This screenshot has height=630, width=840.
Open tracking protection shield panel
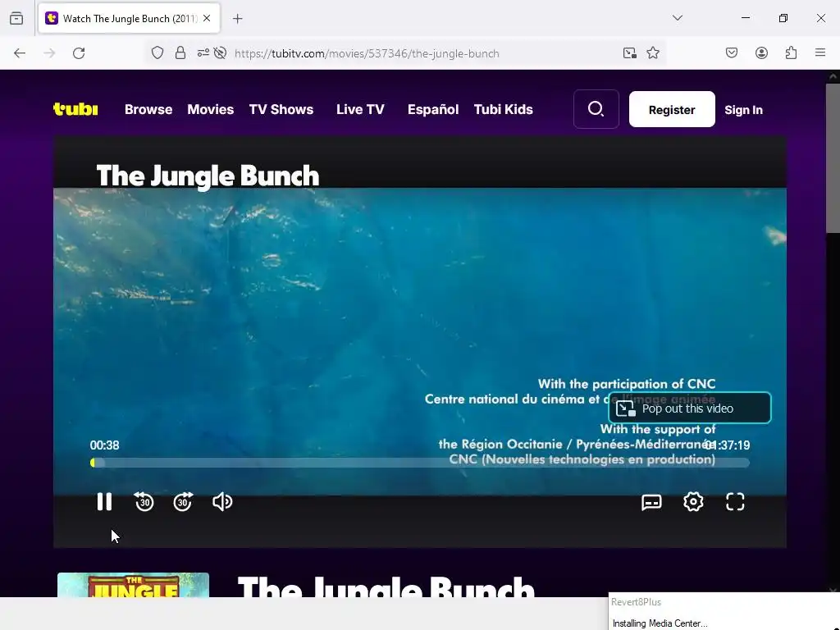[x=157, y=53]
